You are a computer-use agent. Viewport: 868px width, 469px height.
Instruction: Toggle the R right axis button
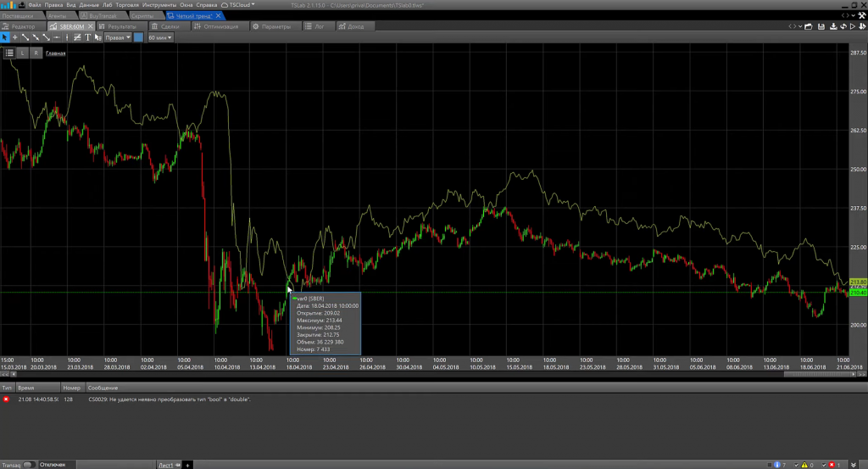[36, 53]
